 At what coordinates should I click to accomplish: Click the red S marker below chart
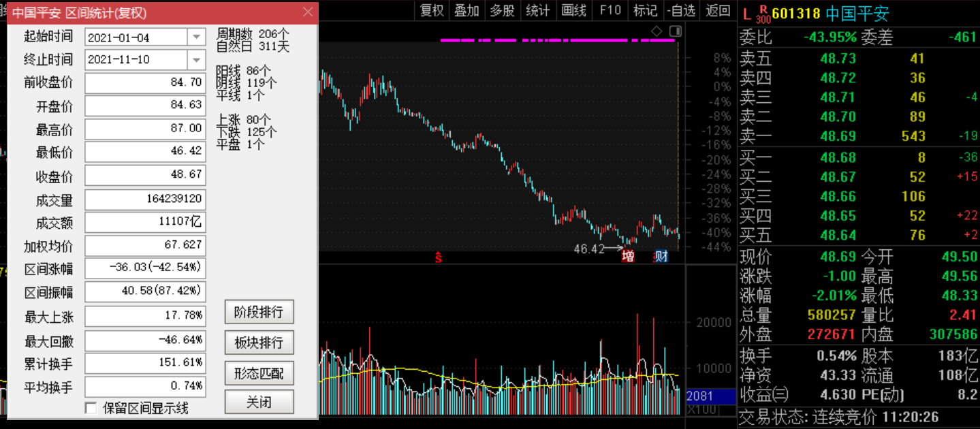click(439, 257)
